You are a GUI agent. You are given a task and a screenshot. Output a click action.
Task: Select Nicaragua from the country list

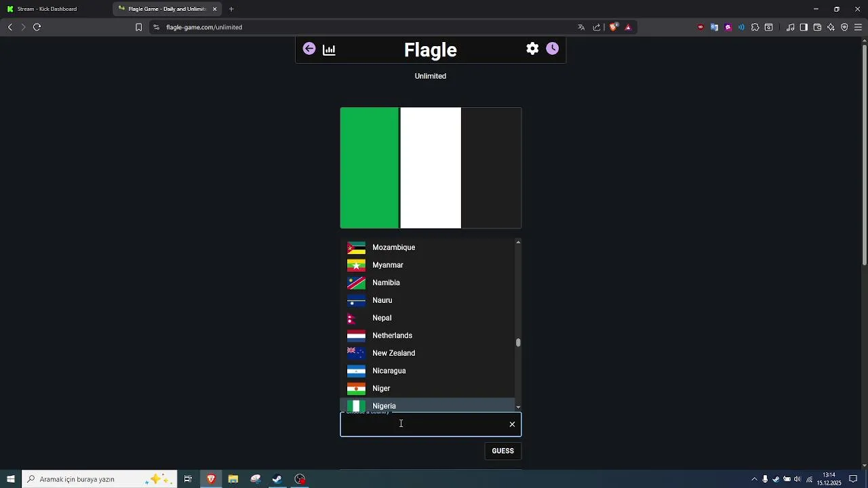[x=428, y=371]
